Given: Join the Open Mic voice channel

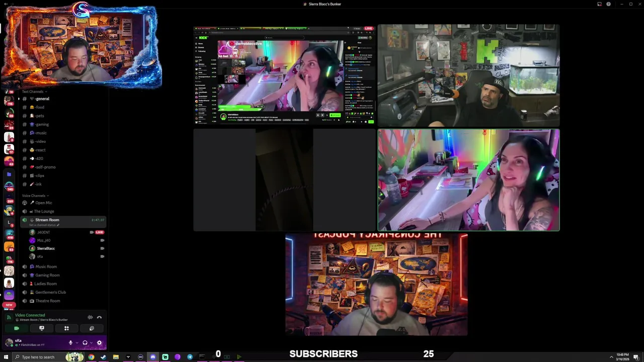Looking at the screenshot, I should [63, 203].
